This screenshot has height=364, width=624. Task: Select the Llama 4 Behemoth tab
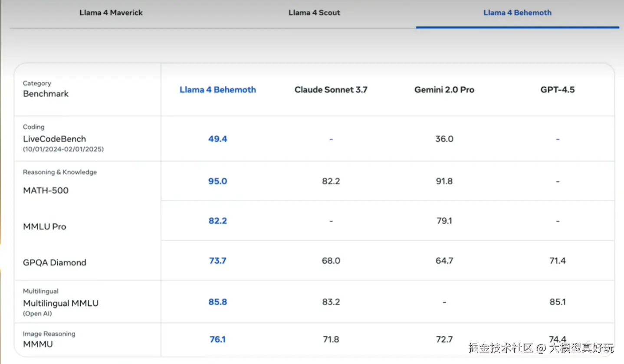(517, 13)
